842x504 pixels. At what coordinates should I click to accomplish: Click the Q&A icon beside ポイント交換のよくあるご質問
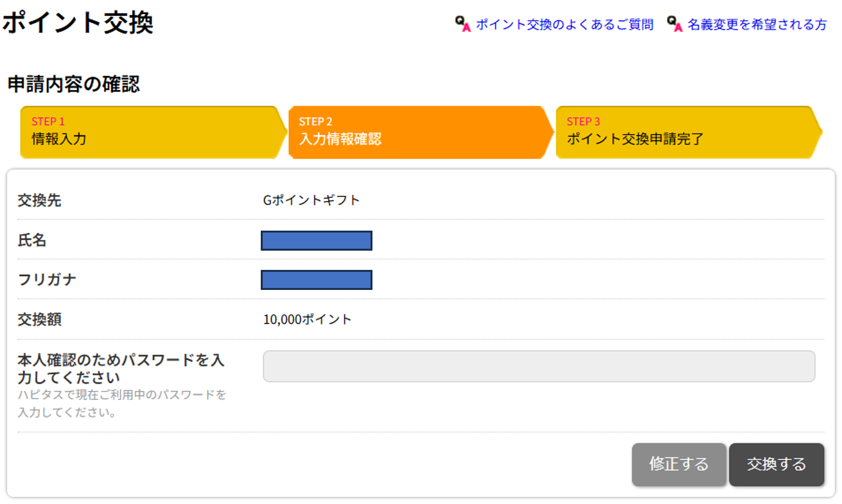463,24
